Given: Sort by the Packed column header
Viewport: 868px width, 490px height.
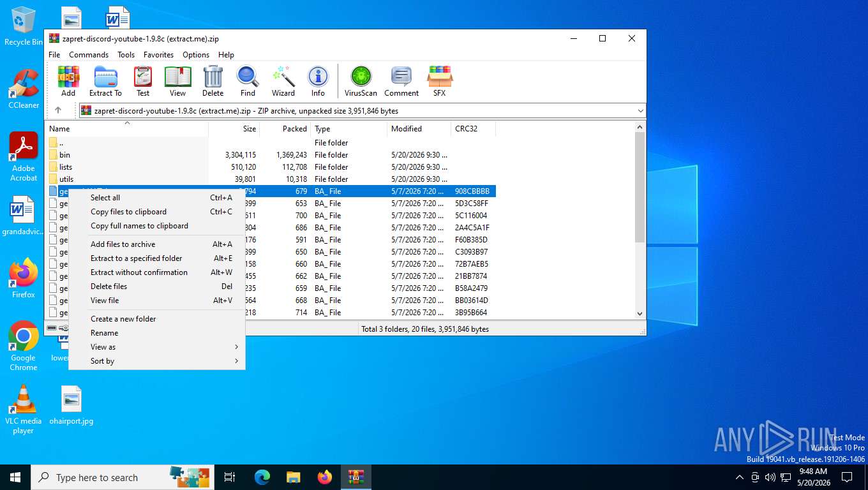Looking at the screenshot, I should tap(285, 129).
